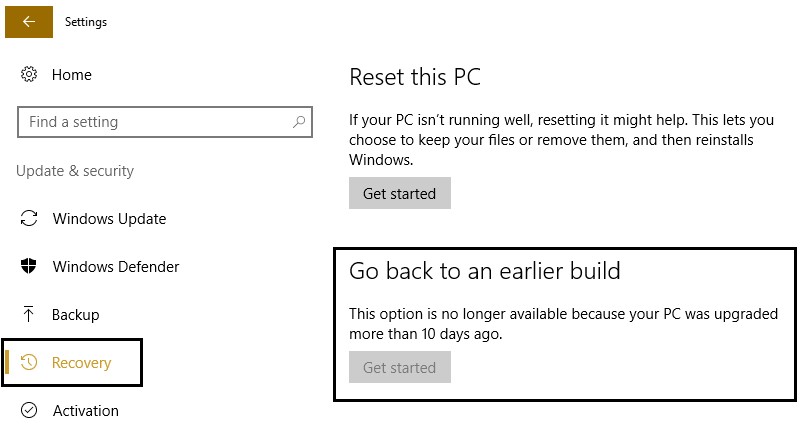Click the 'Update & security' section heading
812x432 pixels.
(75, 171)
